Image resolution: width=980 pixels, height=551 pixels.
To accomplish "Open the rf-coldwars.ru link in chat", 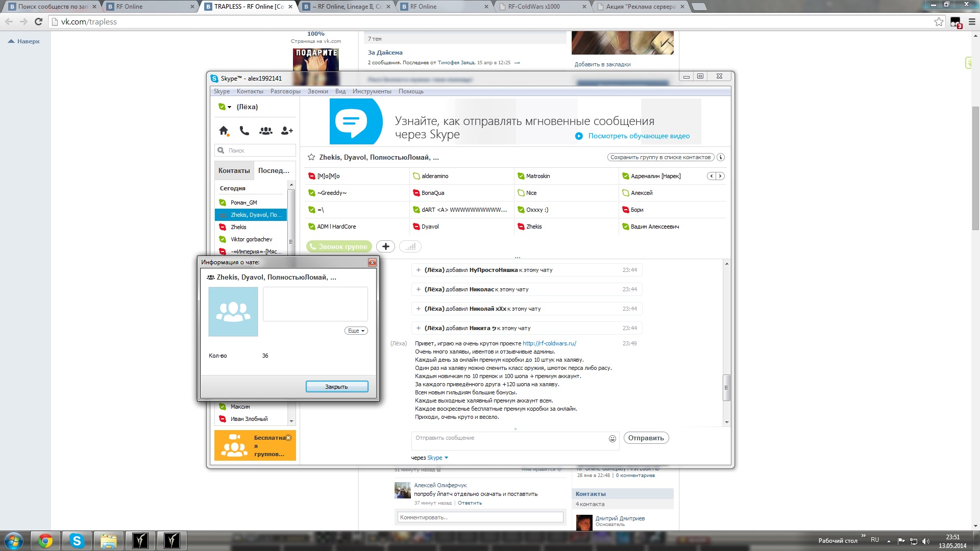I will coord(549,343).
